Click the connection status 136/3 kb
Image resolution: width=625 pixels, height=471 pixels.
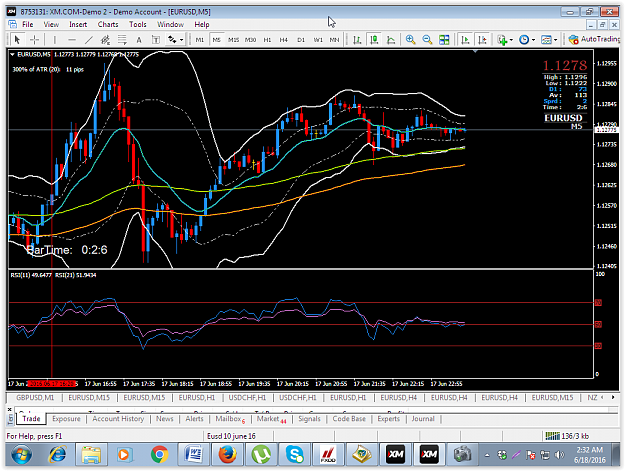click(567, 436)
